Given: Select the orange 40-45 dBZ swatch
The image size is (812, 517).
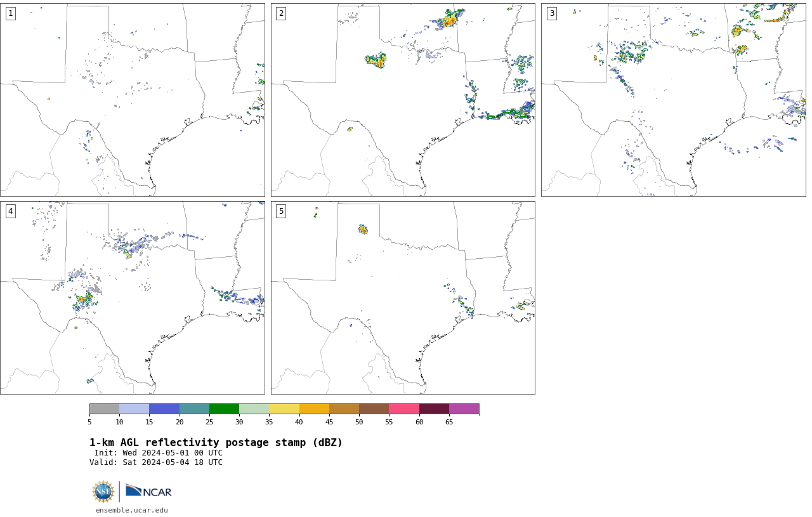Looking at the screenshot, I should click(314, 409).
